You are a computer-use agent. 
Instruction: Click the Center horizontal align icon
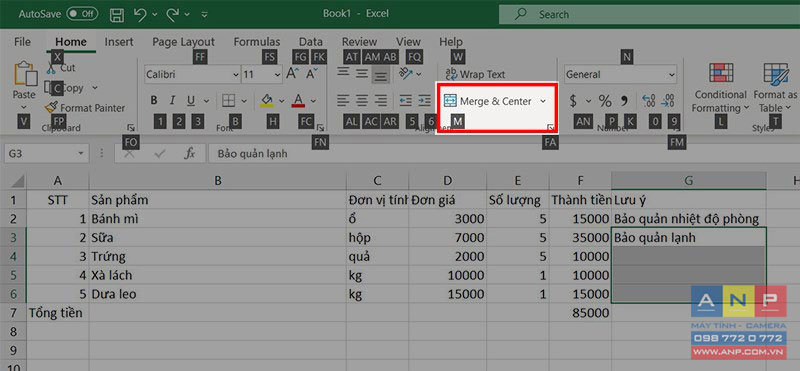click(362, 101)
